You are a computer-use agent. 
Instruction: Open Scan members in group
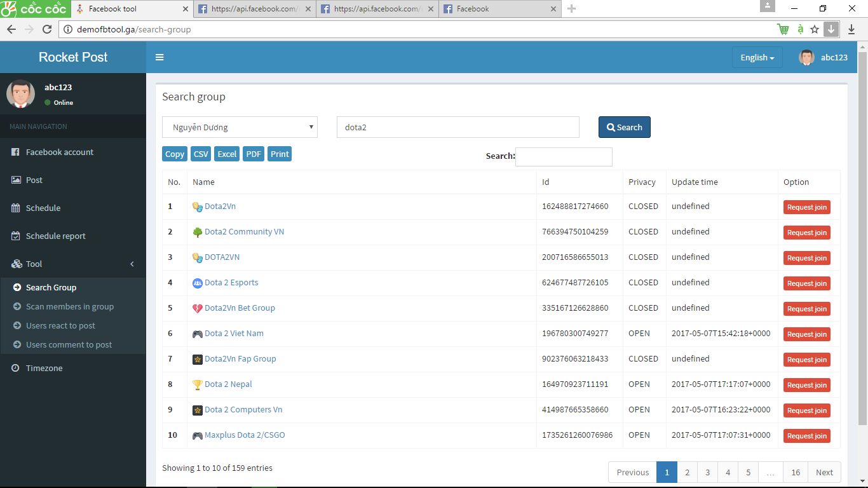click(69, 306)
